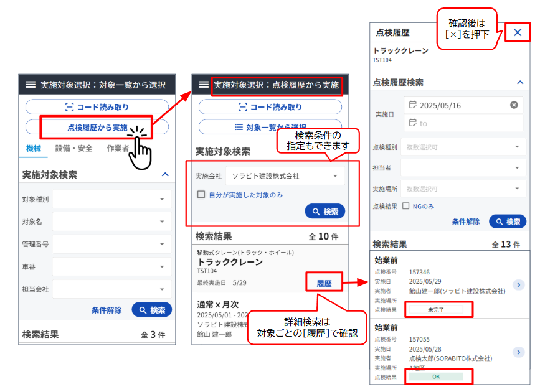Click 条件解除 in the 点検履歴 panel
This screenshot has width=540, height=392.
pos(466,222)
